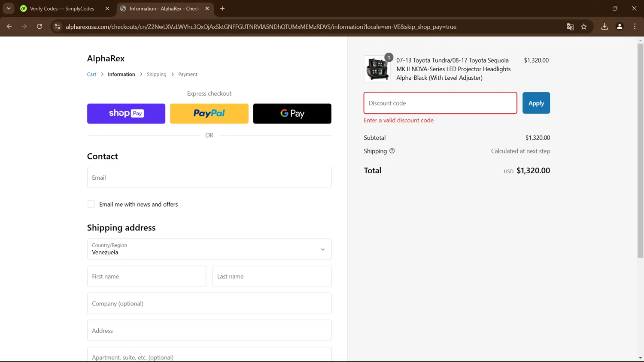This screenshot has height=362, width=644.
Task: Bookmark this page with star icon
Action: [x=584, y=27]
